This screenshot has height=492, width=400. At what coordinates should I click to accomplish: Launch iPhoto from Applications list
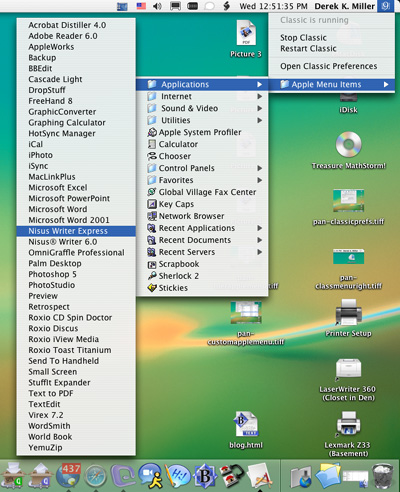tap(76, 155)
